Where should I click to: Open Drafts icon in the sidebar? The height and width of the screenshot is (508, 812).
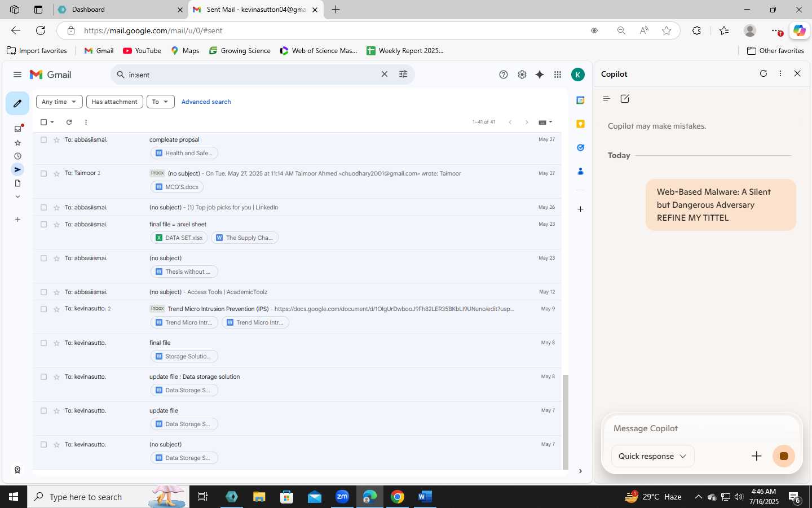(x=17, y=183)
